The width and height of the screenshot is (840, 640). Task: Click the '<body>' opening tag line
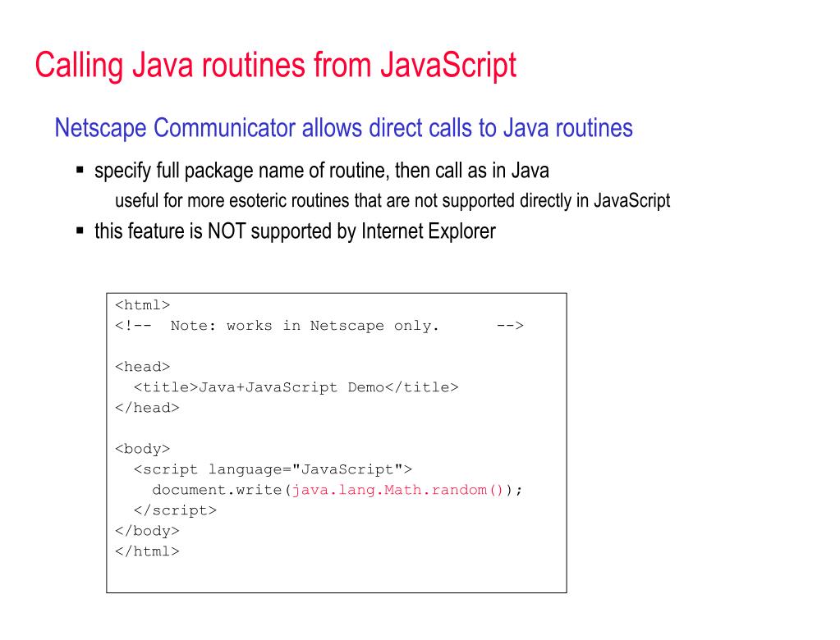tap(143, 449)
